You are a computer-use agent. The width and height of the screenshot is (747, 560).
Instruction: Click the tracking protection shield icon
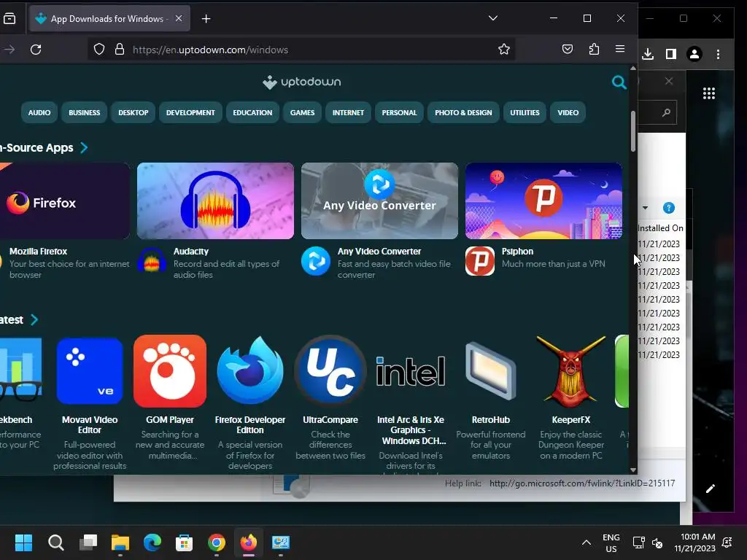click(x=99, y=50)
